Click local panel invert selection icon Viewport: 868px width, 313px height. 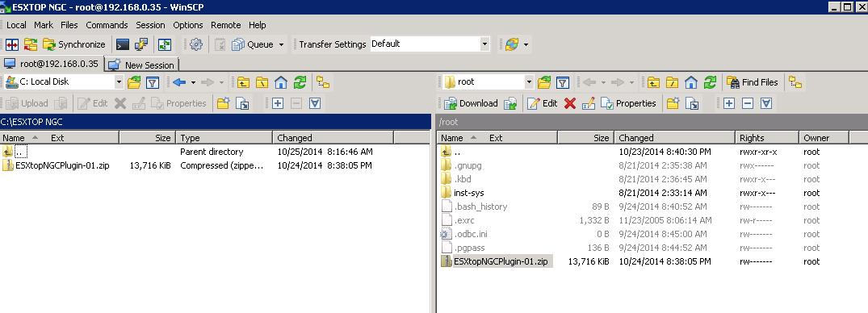314,103
